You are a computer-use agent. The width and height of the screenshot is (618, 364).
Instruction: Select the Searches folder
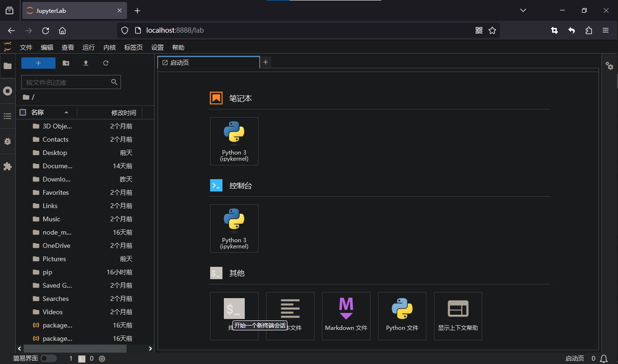(85, 299)
